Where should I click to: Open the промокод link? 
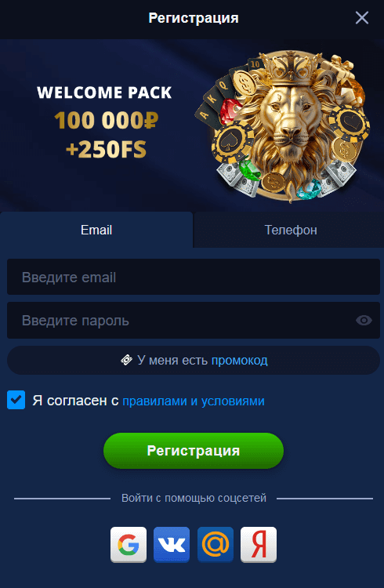tap(240, 361)
